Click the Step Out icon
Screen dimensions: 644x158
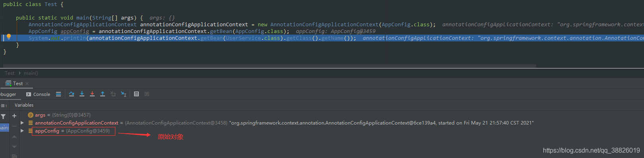pos(103,94)
